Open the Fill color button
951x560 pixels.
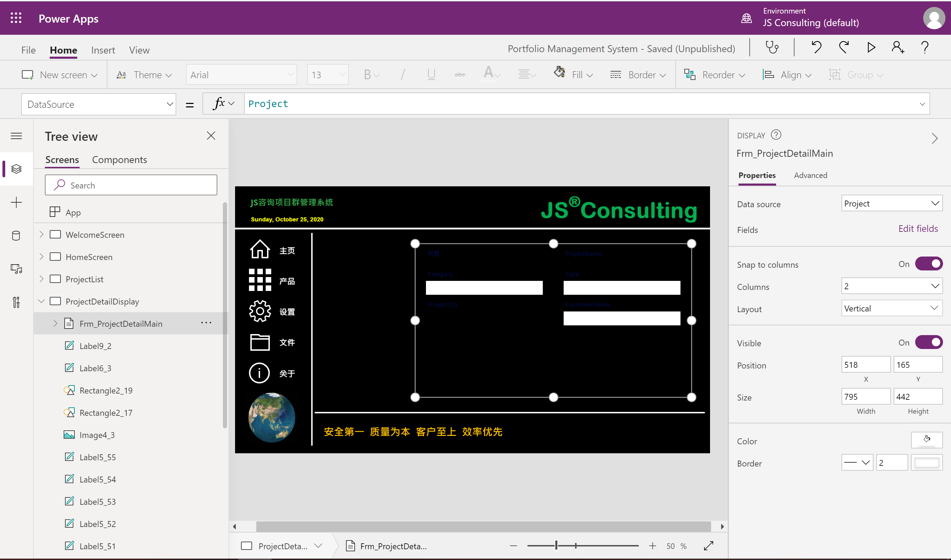coord(573,74)
